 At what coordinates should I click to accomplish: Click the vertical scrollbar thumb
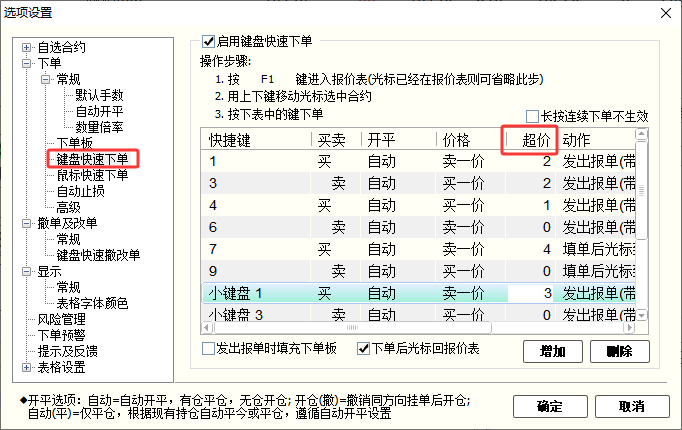[x=642, y=190]
